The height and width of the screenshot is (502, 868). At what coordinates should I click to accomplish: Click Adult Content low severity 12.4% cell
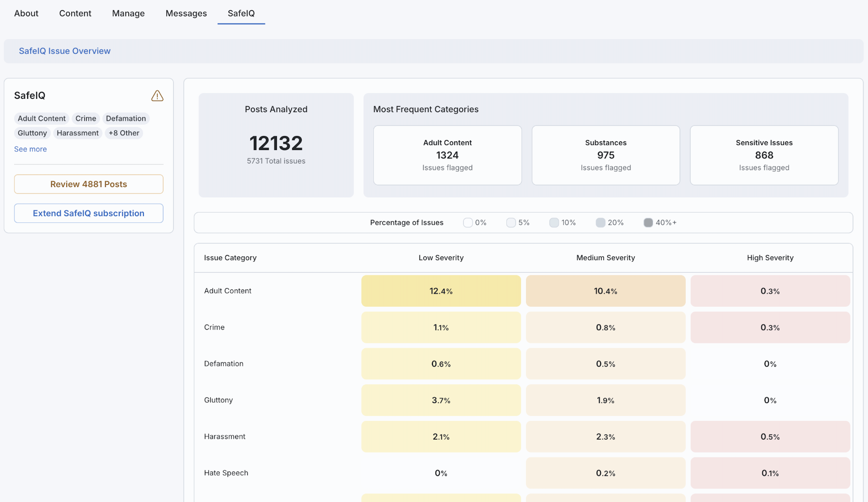(x=441, y=291)
